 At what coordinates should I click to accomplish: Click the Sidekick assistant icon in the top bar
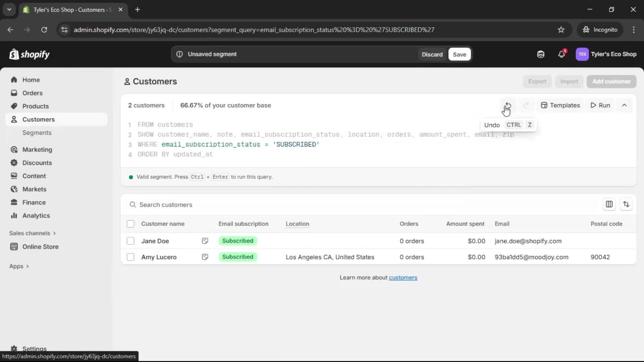point(540,54)
